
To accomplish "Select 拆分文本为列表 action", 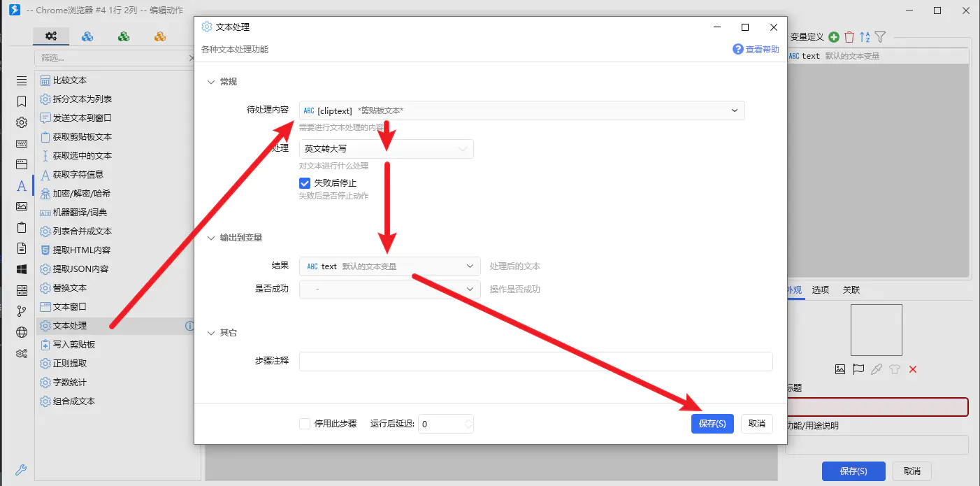I will (82, 99).
